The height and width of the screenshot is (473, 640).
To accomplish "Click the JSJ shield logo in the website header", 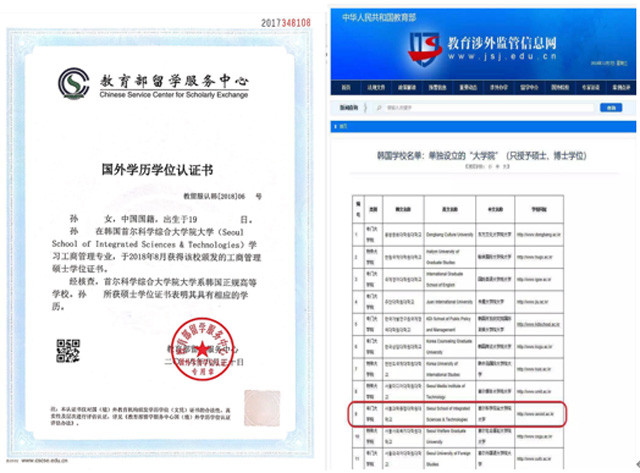I will (x=424, y=49).
